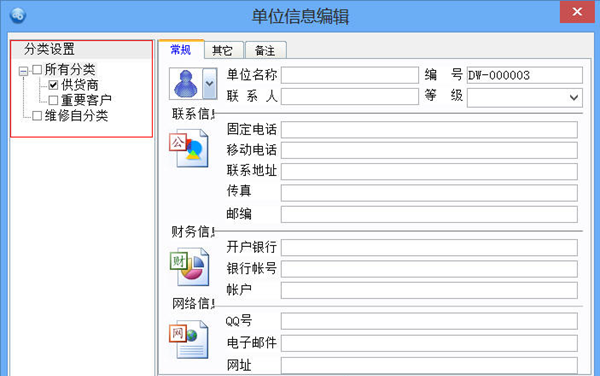Screen dimensions: 600x376
Task: Uncheck the 供货商 checkbox
Action: [x=54, y=85]
